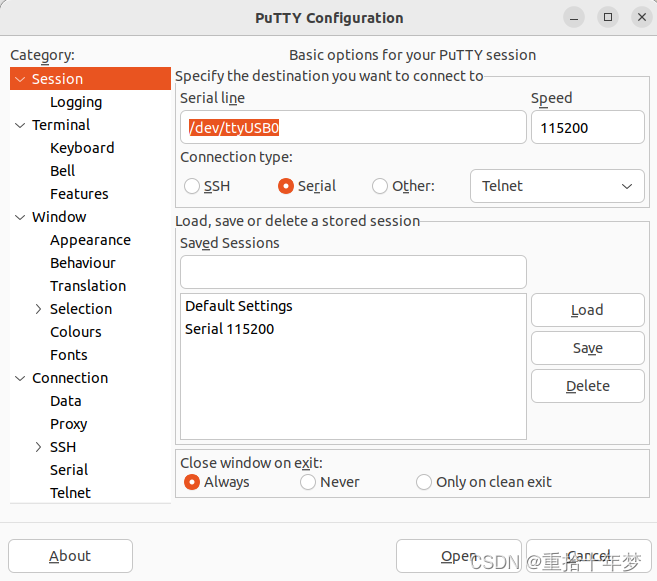The height and width of the screenshot is (581, 657).
Task: Open the Fonts settings category
Action: (x=69, y=355)
